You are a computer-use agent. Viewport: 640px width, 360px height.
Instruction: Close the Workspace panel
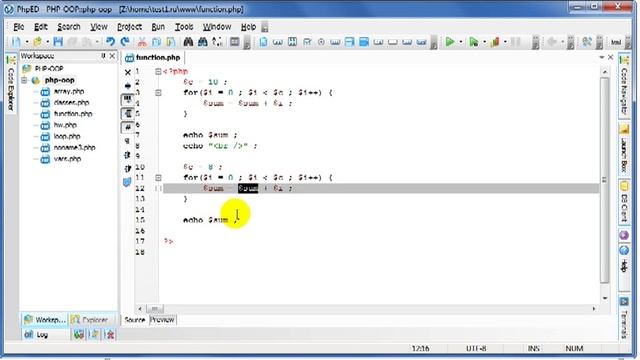(x=112, y=56)
